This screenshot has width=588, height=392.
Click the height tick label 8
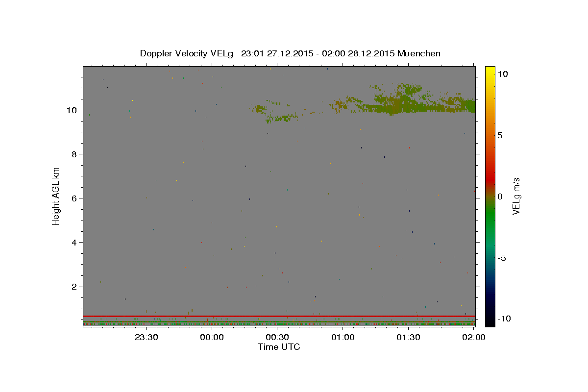point(73,154)
